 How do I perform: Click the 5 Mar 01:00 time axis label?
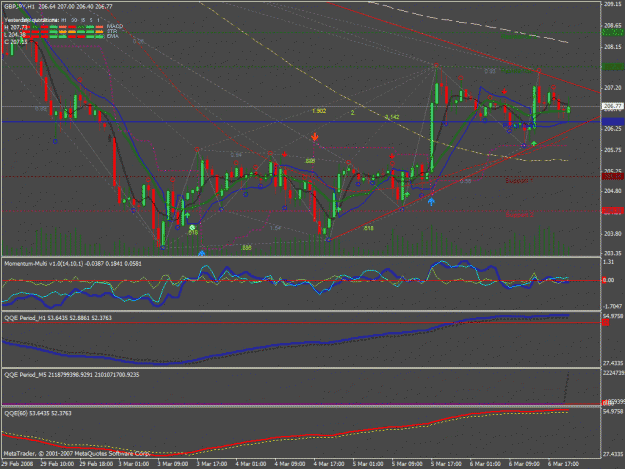click(x=368, y=464)
